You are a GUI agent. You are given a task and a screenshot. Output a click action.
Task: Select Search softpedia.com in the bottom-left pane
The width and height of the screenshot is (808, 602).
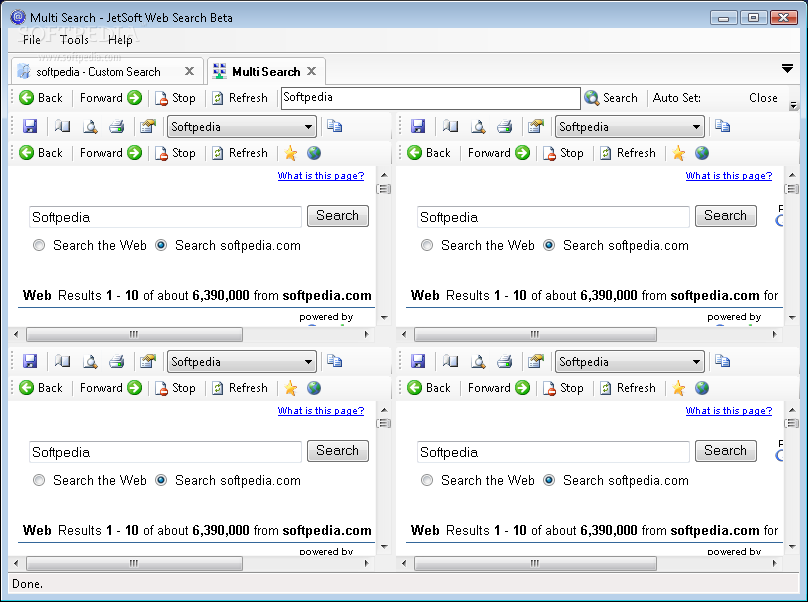(x=161, y=480)
